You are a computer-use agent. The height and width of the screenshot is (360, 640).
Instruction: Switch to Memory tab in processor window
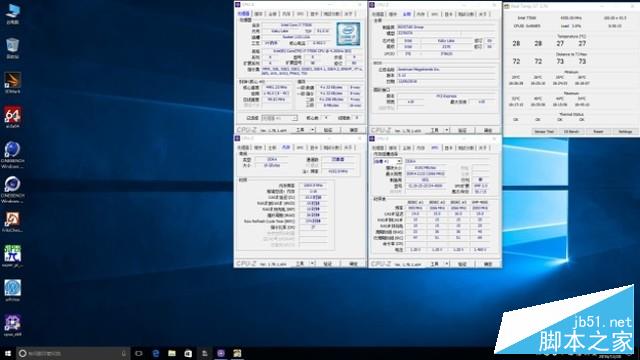(286, 14)
